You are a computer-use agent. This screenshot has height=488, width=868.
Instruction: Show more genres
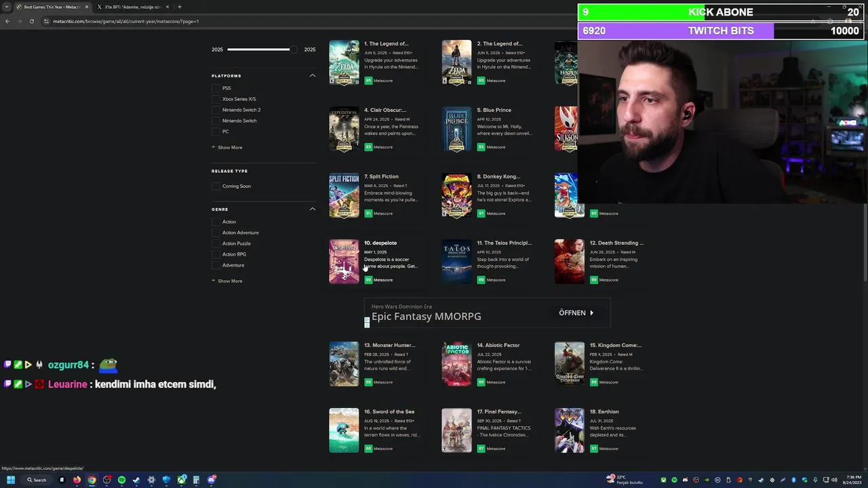pyautogui.click(x=226, y=281)
